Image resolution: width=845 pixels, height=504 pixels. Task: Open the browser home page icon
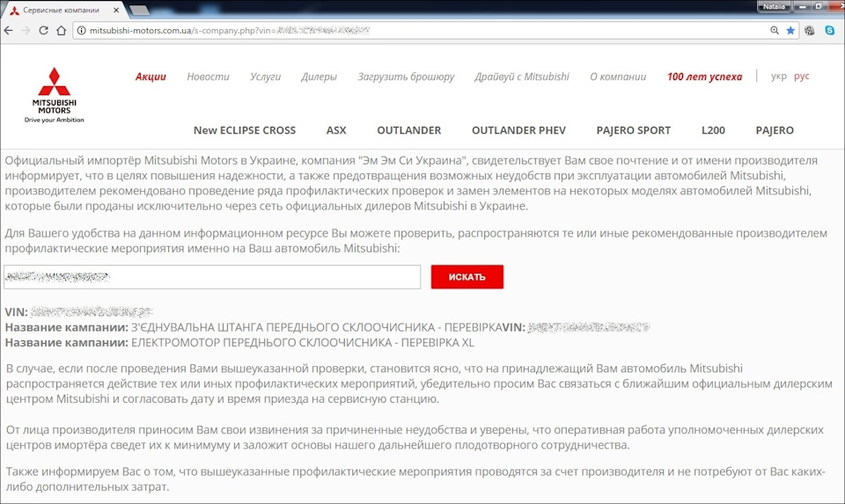[62, 30]
